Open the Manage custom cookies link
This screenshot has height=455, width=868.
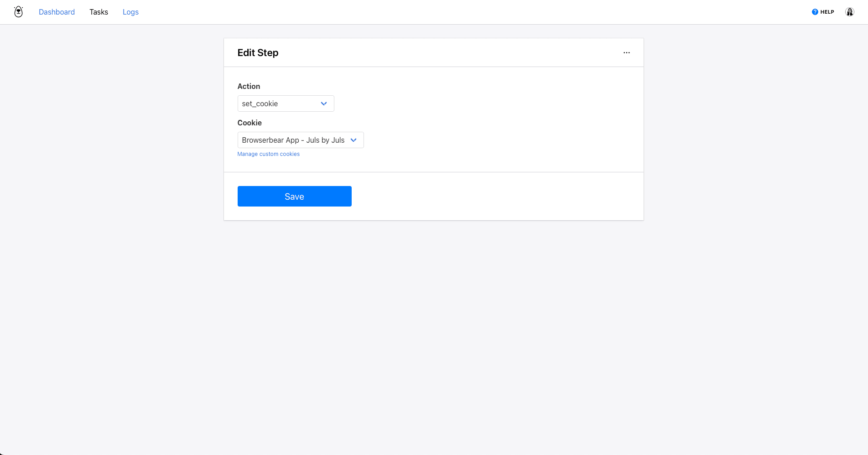268,154
